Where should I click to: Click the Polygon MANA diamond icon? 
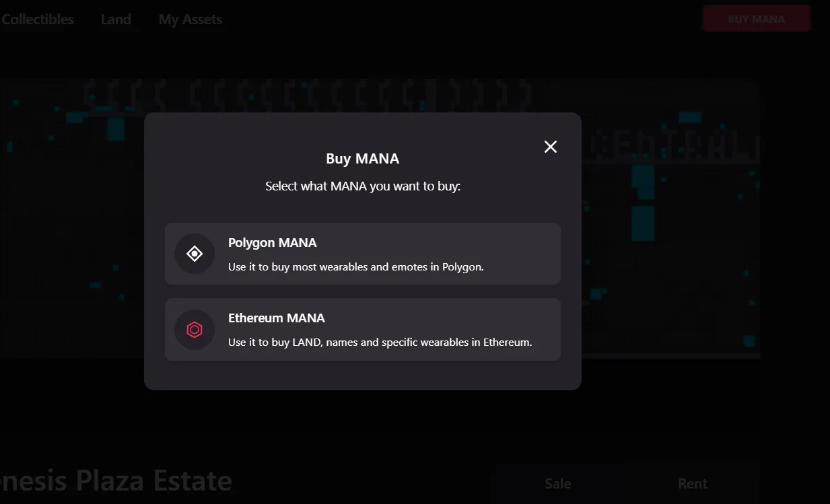[x=195, y=254]
